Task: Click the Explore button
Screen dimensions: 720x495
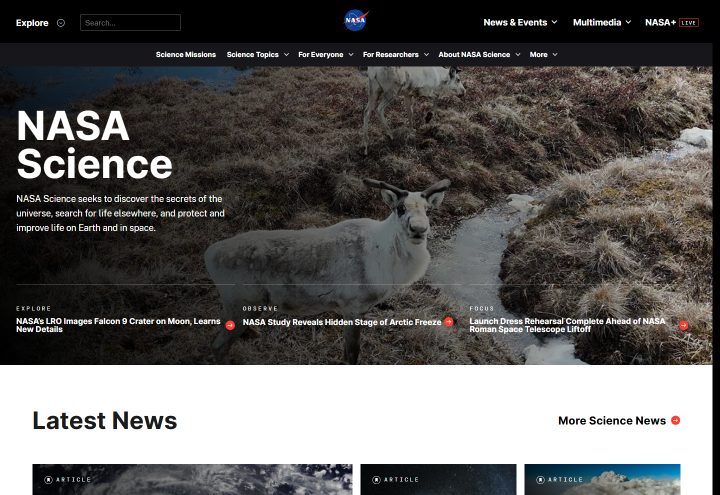Action: tap(32, 23)
